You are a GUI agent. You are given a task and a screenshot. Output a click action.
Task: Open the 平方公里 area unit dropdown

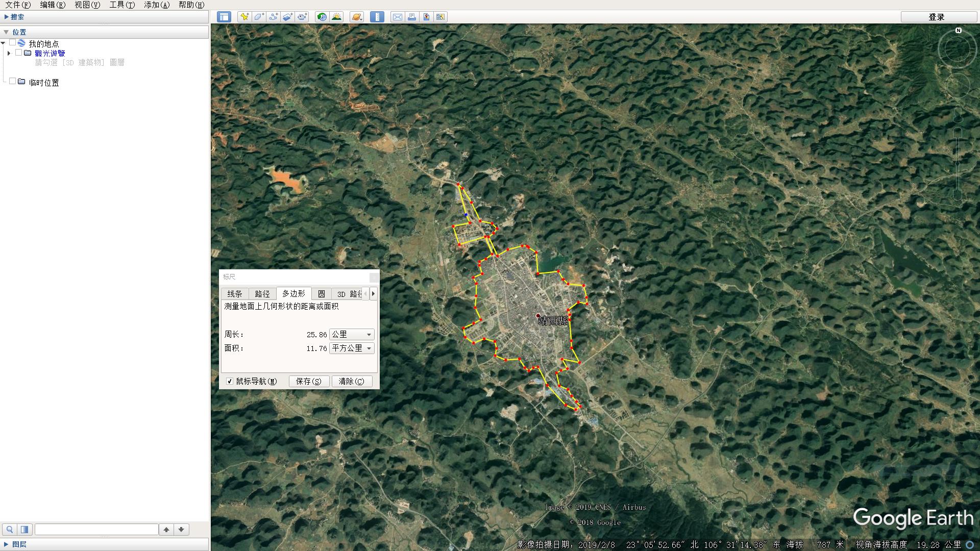tap(352, 348)
